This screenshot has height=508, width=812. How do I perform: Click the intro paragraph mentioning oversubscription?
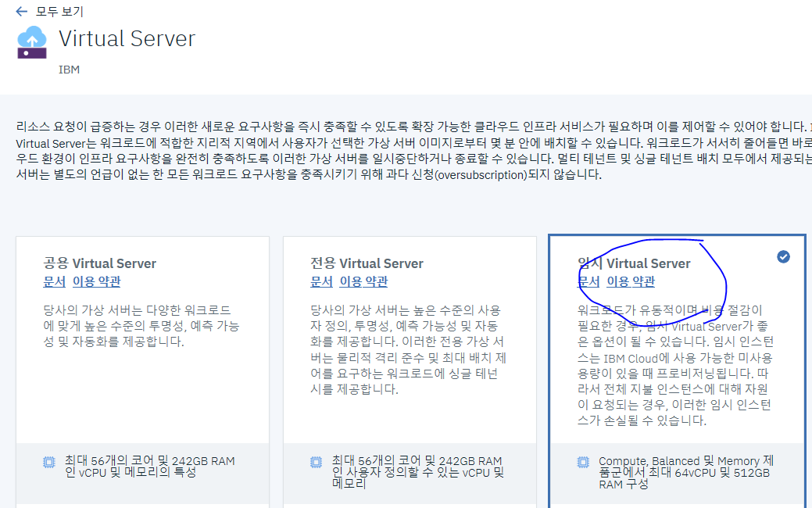click(x=413, y=151)
